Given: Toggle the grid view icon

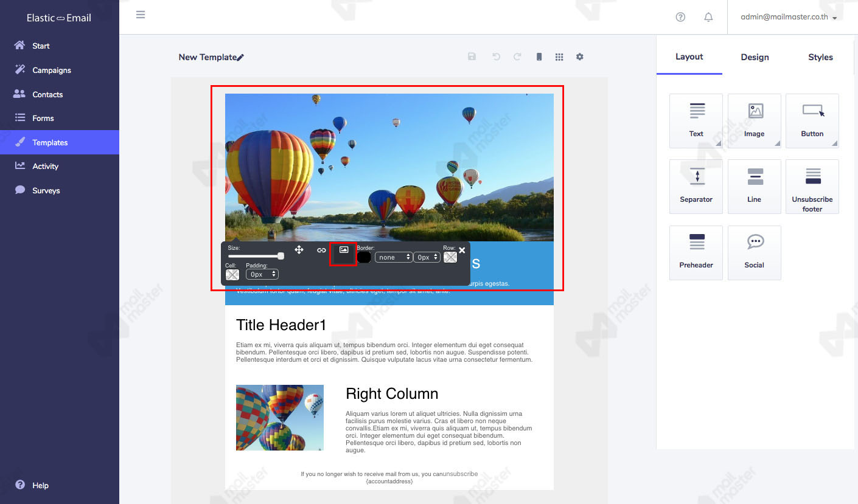Looking at the screenshot, I should pyautogui.click(x=559, y=57).
